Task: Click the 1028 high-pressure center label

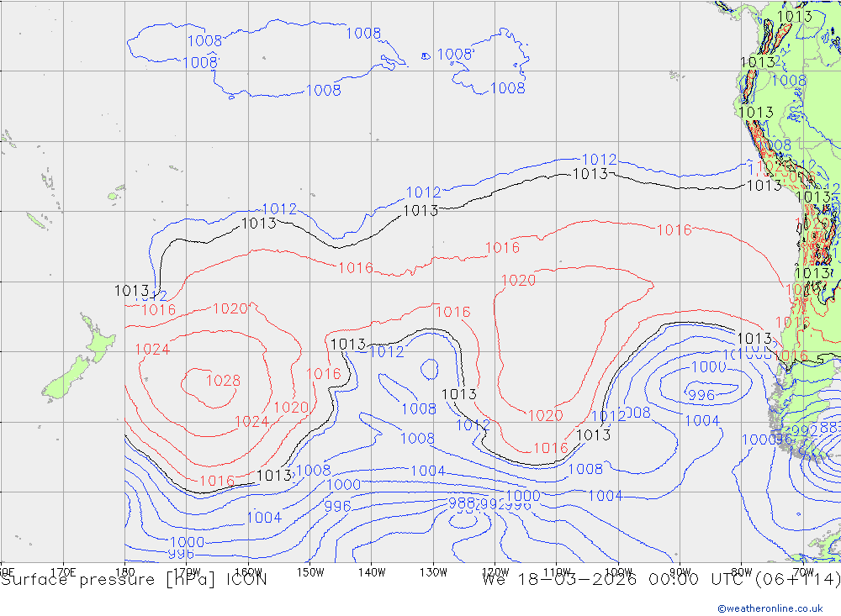Action: click(223, 381)
